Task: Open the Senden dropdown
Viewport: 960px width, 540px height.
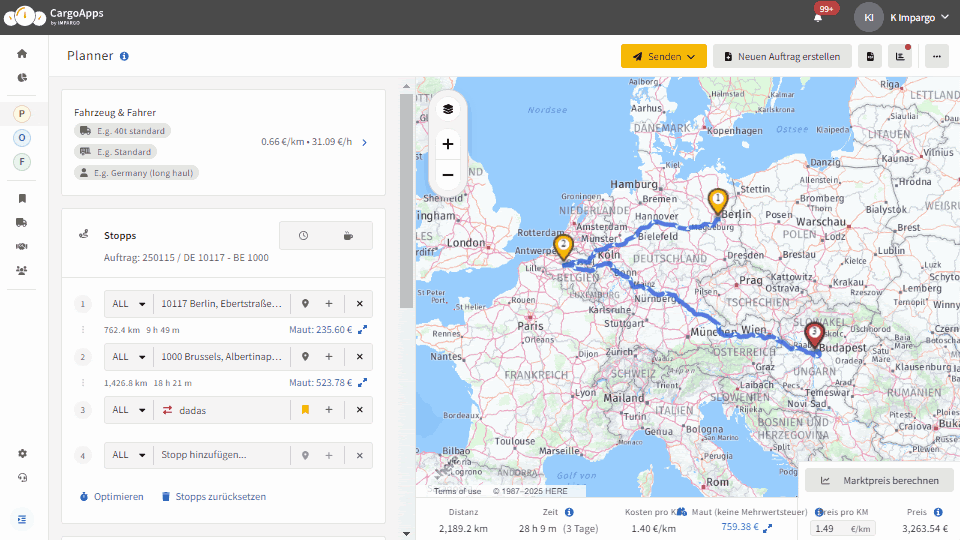Action: tap(664, 56)
